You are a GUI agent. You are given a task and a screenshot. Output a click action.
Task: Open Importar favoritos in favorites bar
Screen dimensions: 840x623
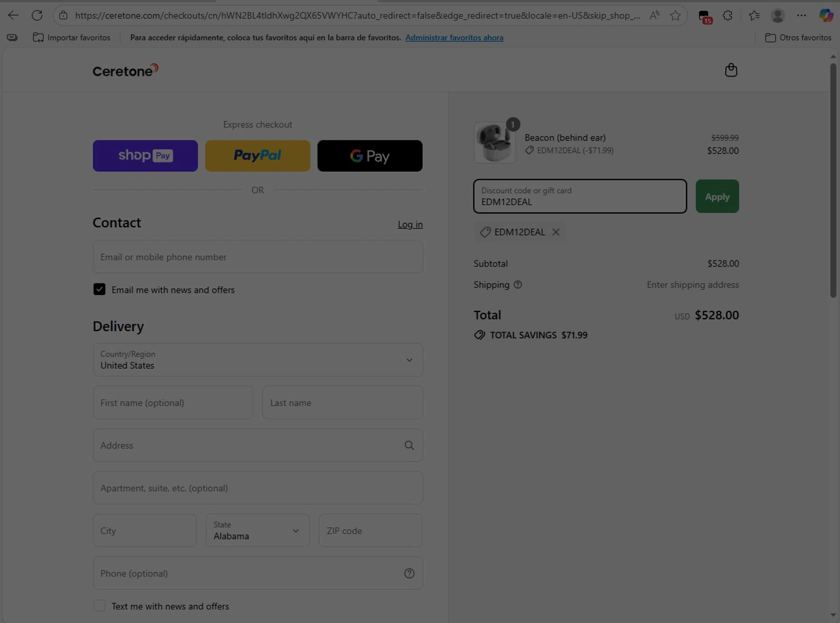(x=72, y=38)
